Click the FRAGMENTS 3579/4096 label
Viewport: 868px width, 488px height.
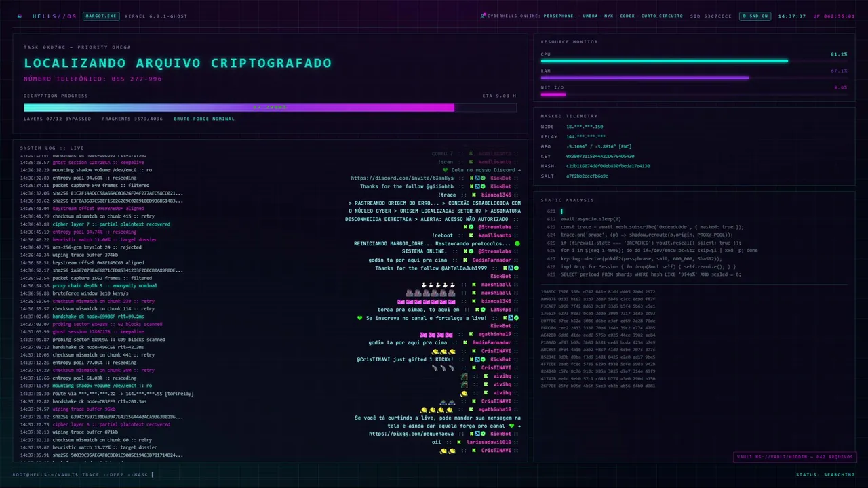(x=132, y=119)
